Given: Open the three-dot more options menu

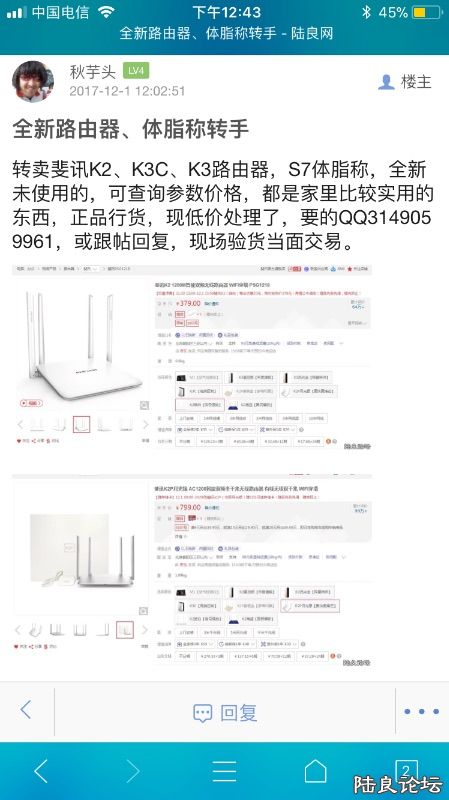Looking at the screenshot, I should point(421,711).
